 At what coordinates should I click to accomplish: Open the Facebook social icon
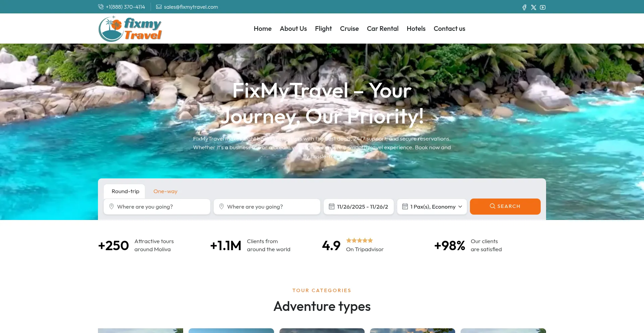pyautogui.click(x=524, y=7)
